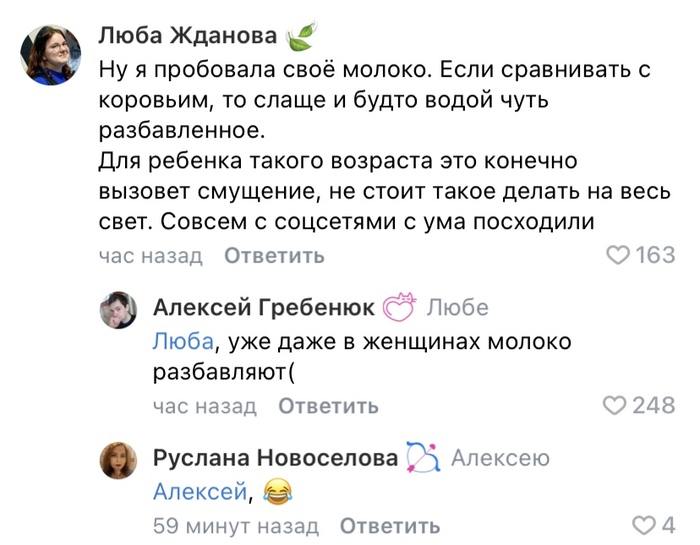Open Алексей Гребенюк's avatar picture
The width and height of the screenshot is (700, 545).
click(x=118, y=311)
